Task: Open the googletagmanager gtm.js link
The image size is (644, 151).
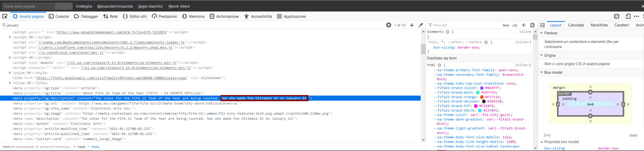Action: click(x=111, y=32)
